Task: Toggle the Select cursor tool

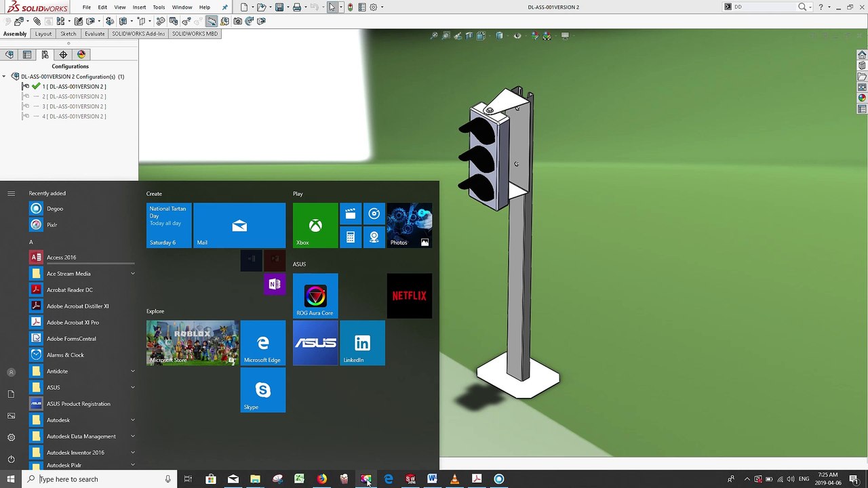Action: (332, 7)
